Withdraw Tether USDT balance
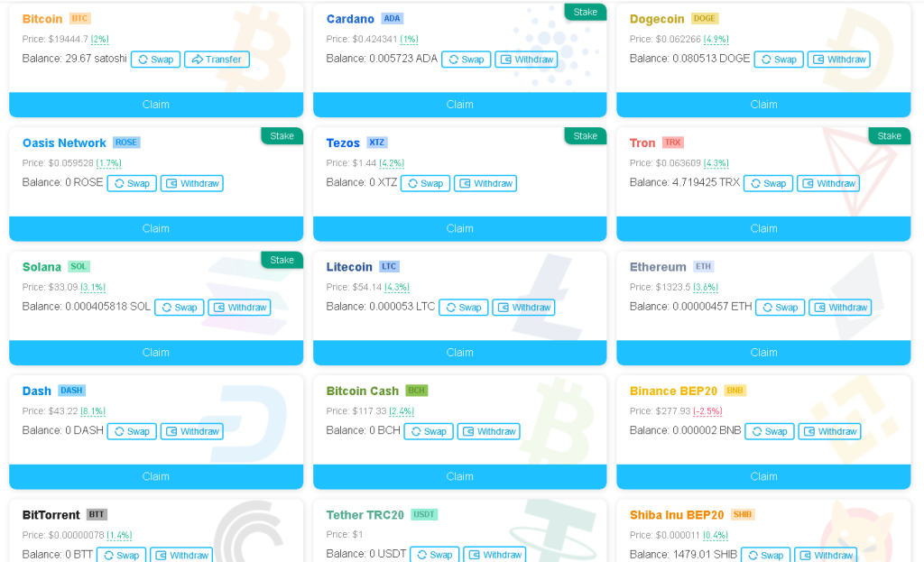The height and width of the screenshot is (562, 924). (495, 555)
